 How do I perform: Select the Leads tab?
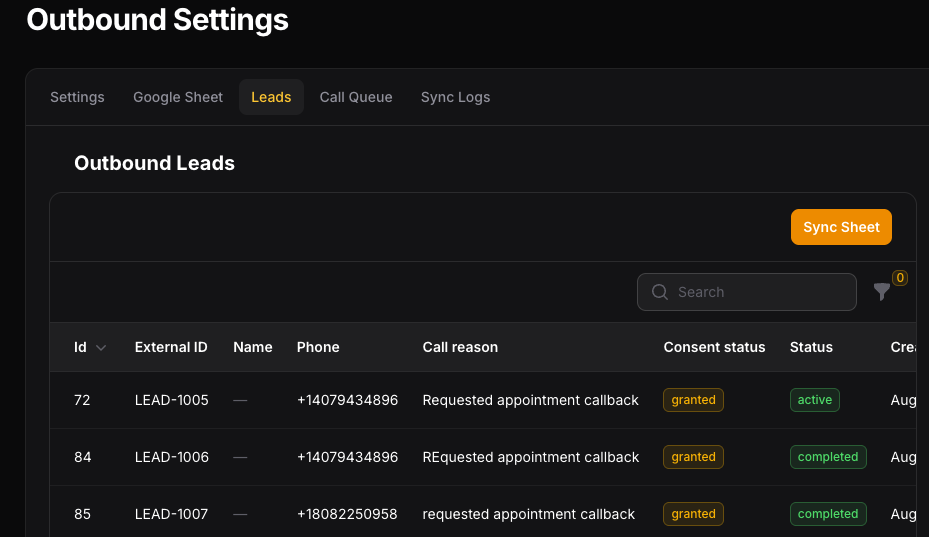coord(271,97)
